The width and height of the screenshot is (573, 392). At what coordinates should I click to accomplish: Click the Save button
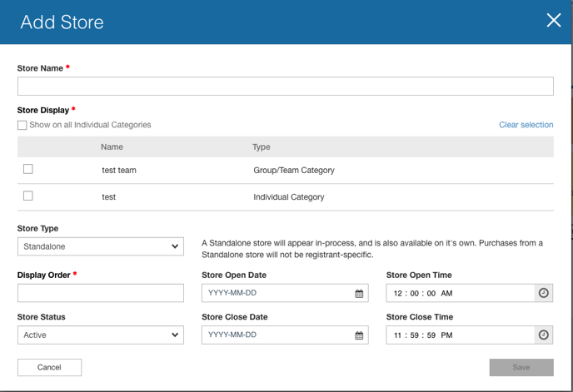521,367
